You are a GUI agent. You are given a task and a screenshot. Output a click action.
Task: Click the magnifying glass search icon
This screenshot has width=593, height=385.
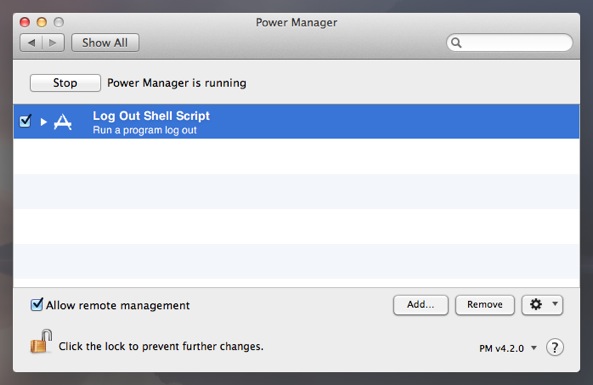[456, 43]
